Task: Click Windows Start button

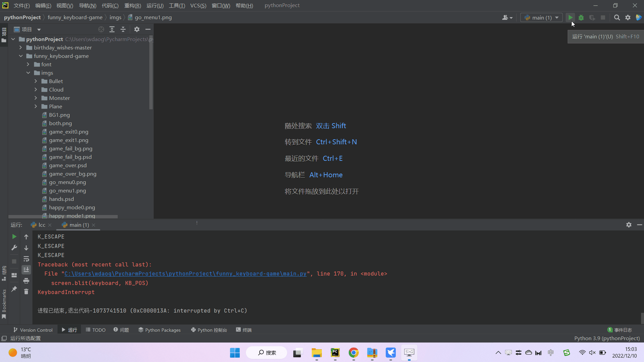Action: click(x=235, y=353)
